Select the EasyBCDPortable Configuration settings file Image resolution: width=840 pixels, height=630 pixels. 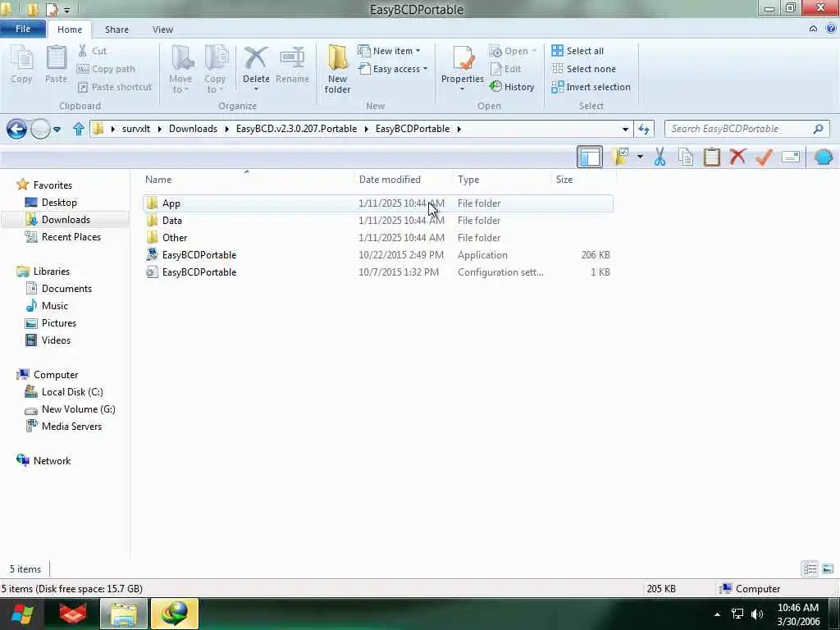click(377, 272)
